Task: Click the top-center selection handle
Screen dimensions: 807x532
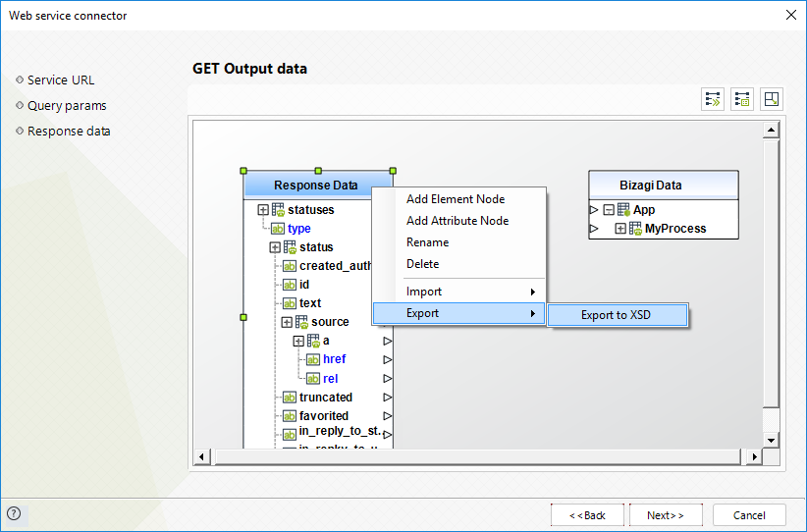Action: tap(318, 171)
